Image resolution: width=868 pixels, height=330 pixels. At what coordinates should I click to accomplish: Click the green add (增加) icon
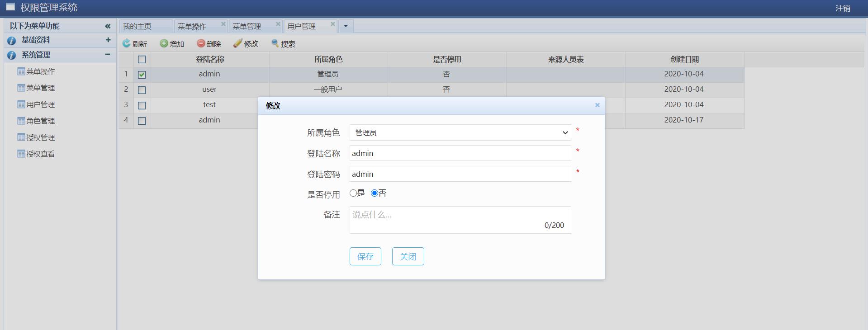pyautogui.click(x=164, y=43)
